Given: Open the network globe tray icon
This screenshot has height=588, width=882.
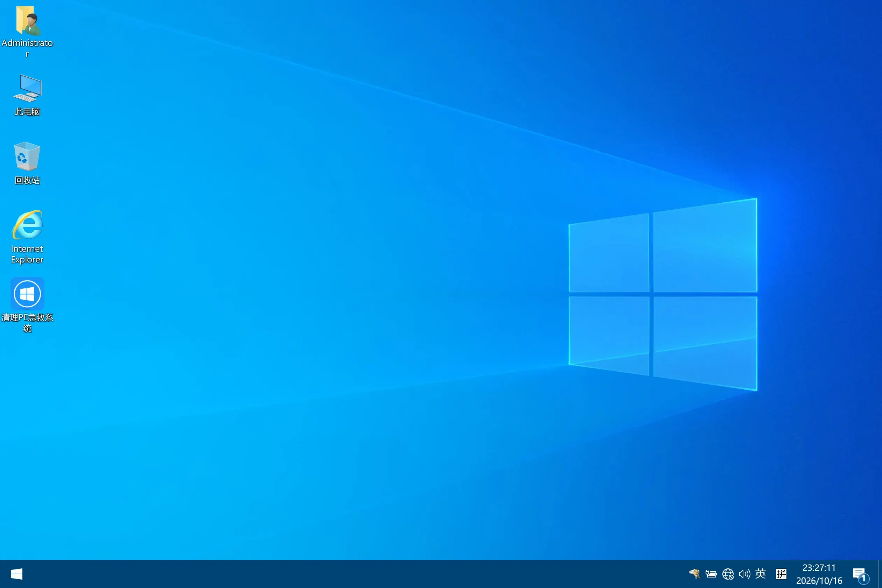Looking at the screenshot, I should click(728, 574).
